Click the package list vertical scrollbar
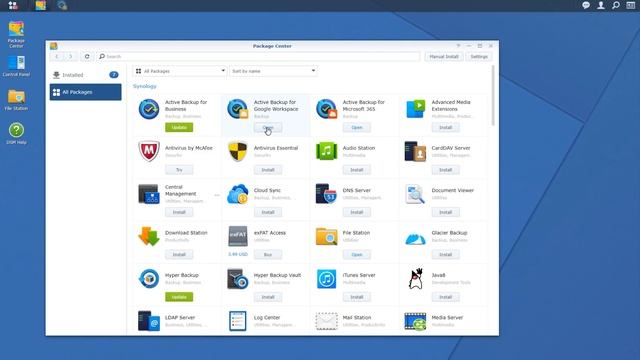Screen dimensions: 640x360 coord(493,96)
